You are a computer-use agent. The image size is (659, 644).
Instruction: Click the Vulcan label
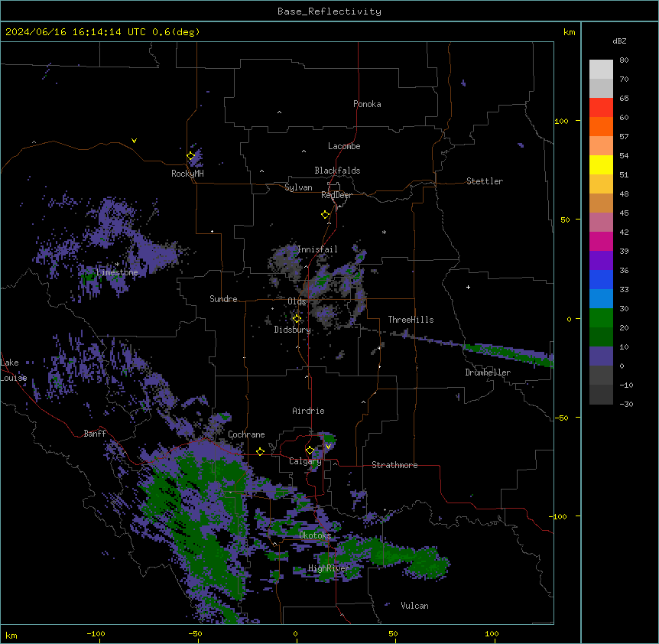click(414, 606)
